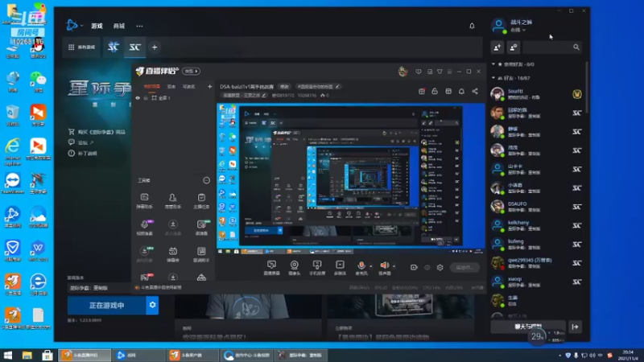Edit the stream title with modify button

coord(284,87)
